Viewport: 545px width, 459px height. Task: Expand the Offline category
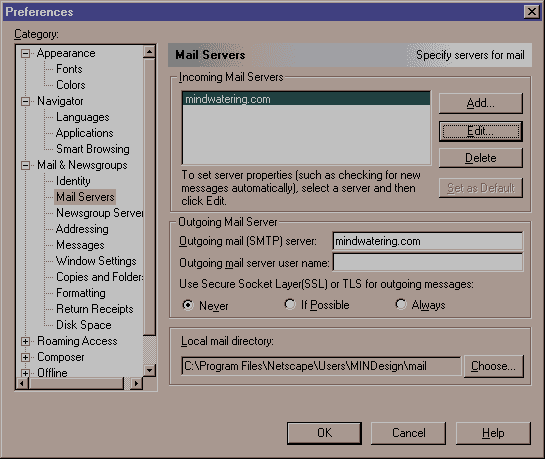tap(25, 373)
